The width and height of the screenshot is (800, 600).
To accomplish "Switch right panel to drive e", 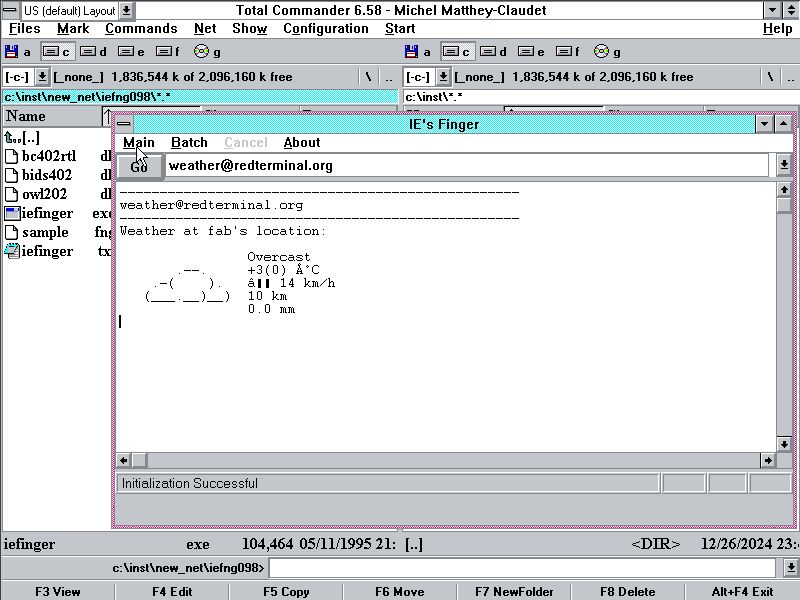I will tap(531, 52).
